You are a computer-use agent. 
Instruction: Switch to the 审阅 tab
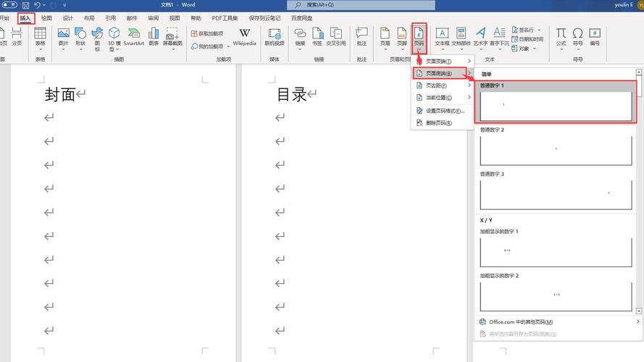tap(153, 18)
